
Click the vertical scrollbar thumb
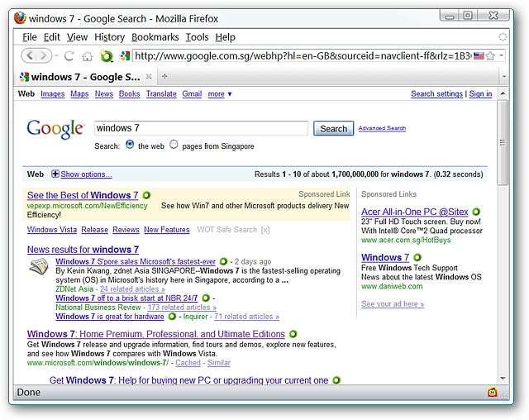pyautogui.click(x=503, y=143)
